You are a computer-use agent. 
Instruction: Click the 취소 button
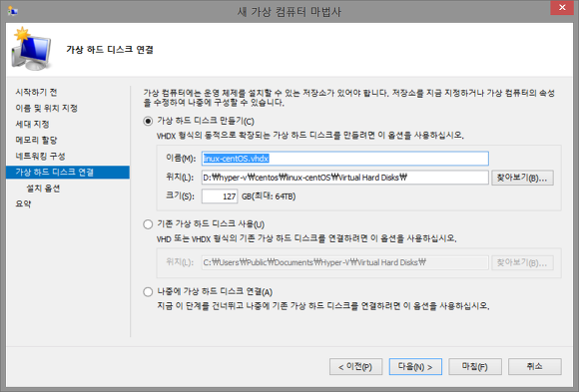click(x=535, y=367)
